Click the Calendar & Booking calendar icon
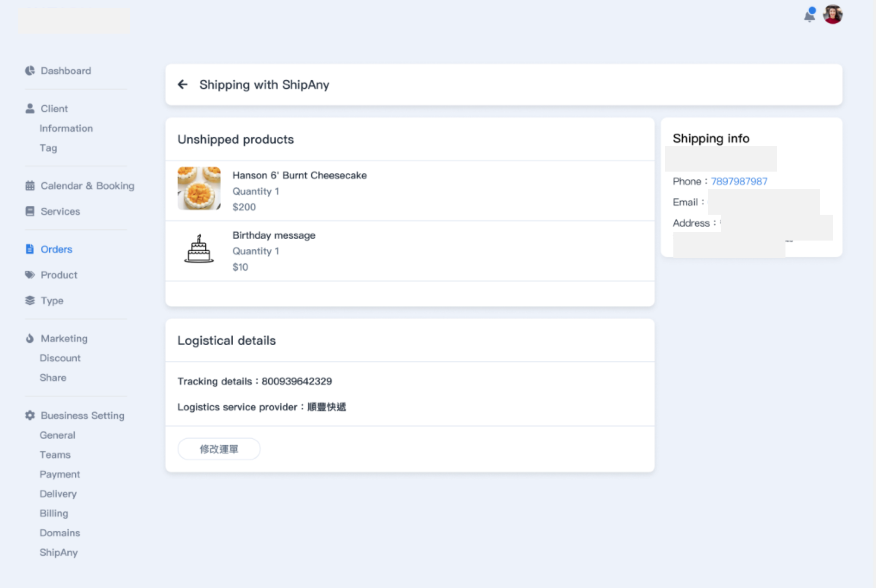The width and height of the screenshot is (876, 588). (x=30, y=186)
